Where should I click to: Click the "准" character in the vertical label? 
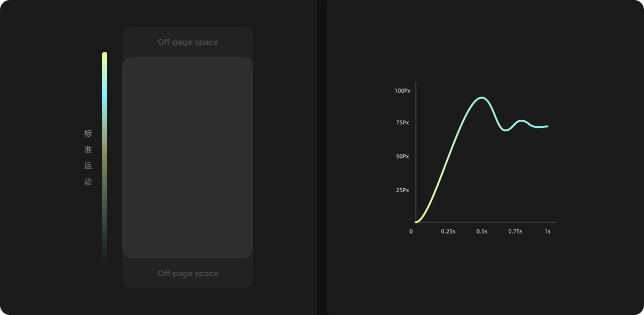click(x=88, y=150)
